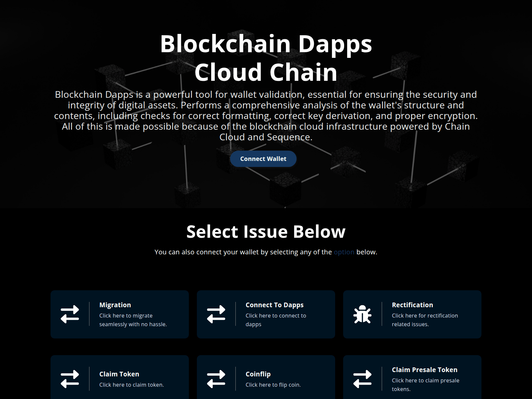
Task: Click the Coinflip arrows icon
Action: 216,379
